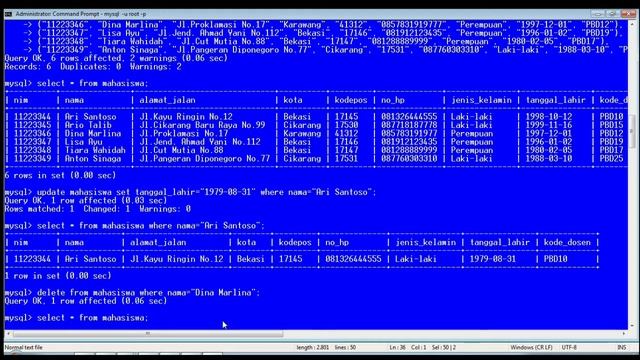Viewport: 640px width, 360px height.
Task: Click address 'Jl.Cikarang Baru Raya No.99'
Action: [x=202, y=125]
